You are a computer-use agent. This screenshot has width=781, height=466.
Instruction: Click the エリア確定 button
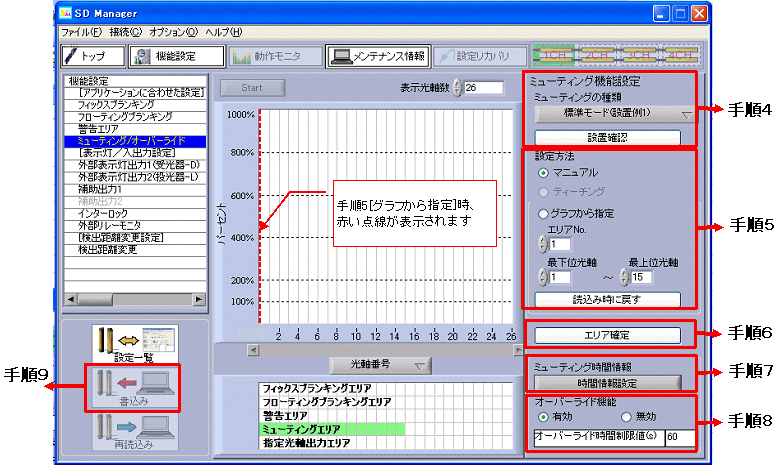click(607, 335)
